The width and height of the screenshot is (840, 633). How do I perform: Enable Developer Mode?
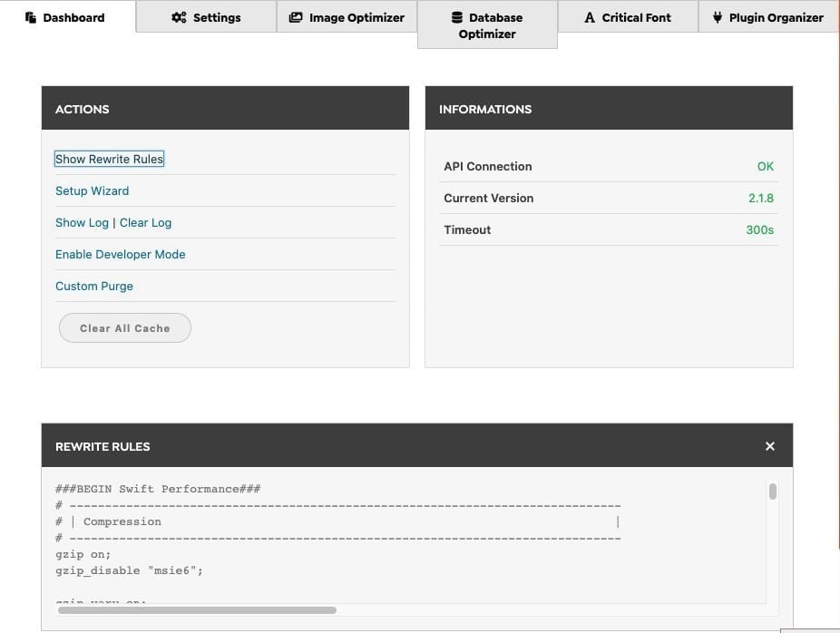point(121,254)
